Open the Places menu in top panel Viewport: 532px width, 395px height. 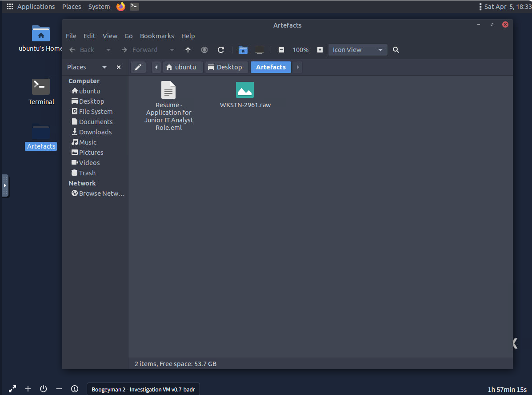(72, 7)
